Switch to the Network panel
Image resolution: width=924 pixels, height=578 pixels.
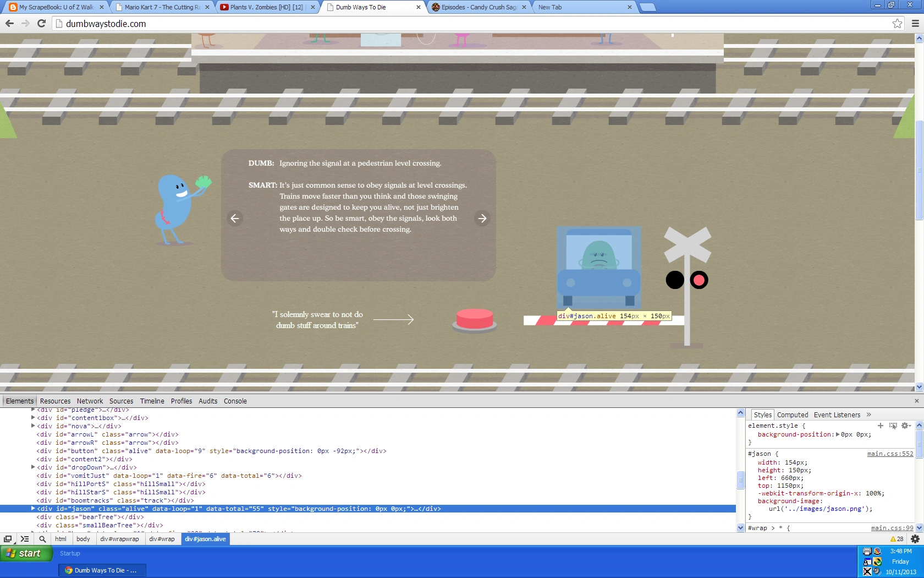90,401
